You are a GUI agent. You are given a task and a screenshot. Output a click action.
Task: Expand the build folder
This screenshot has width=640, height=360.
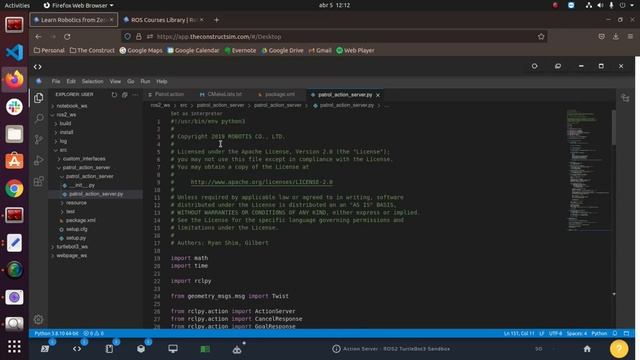[x=65, y=123]
